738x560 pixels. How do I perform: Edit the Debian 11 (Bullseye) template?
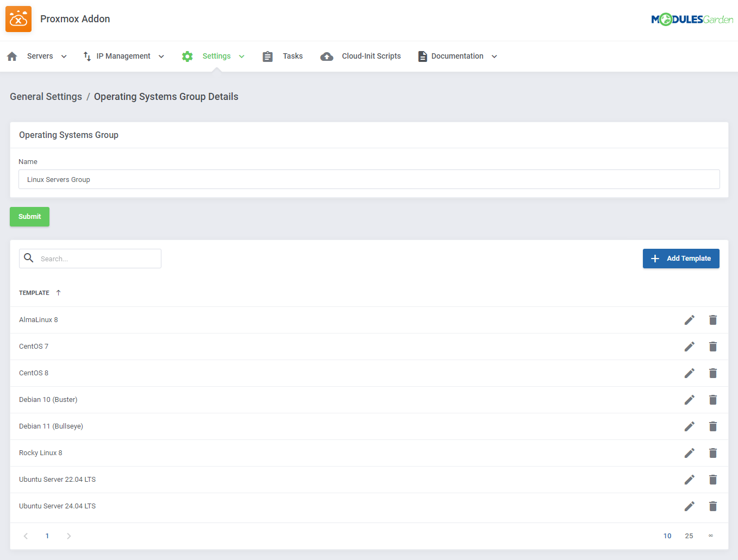coord(689,426)
